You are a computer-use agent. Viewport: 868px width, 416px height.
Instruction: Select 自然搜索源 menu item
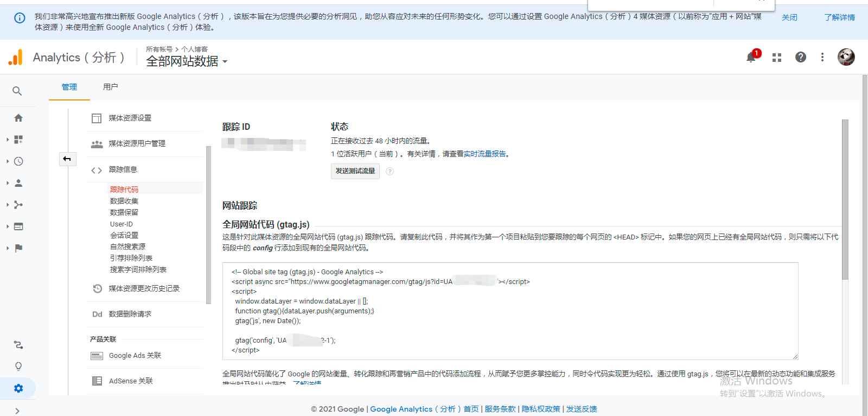point(128,247)
